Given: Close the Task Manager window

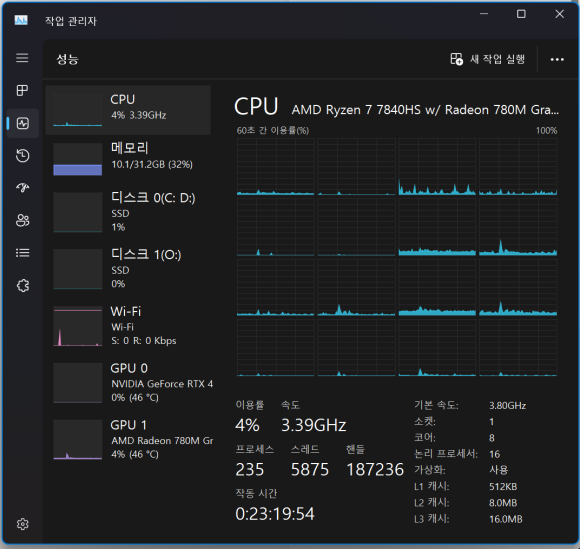Looking at the screenshot, I should (x=559, y=14).
